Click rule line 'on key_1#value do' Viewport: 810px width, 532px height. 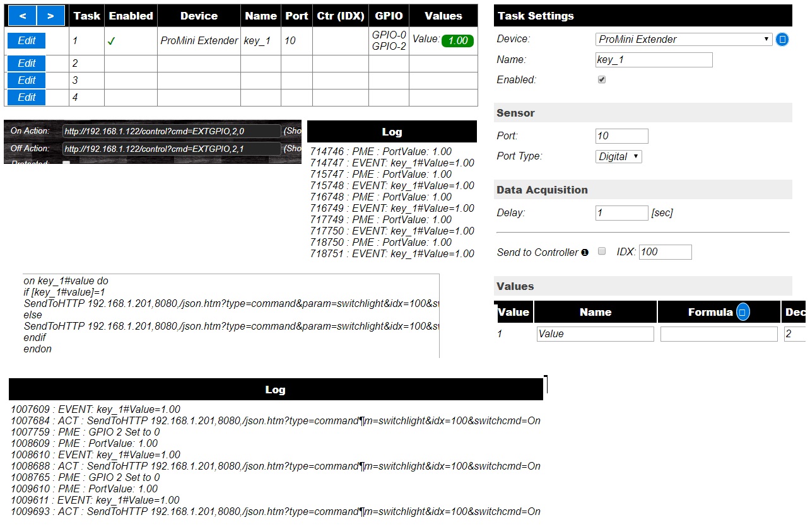click(x=66, y=280)
